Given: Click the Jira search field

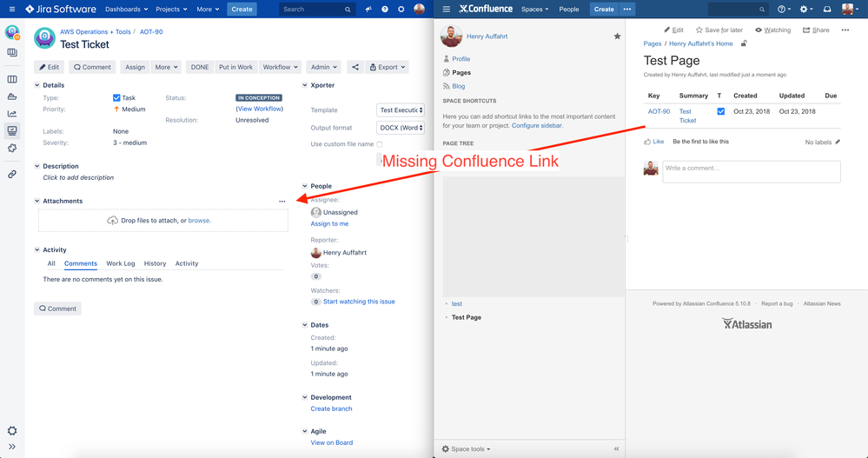Looking at the screenshot, I should (x=316, y=9).
